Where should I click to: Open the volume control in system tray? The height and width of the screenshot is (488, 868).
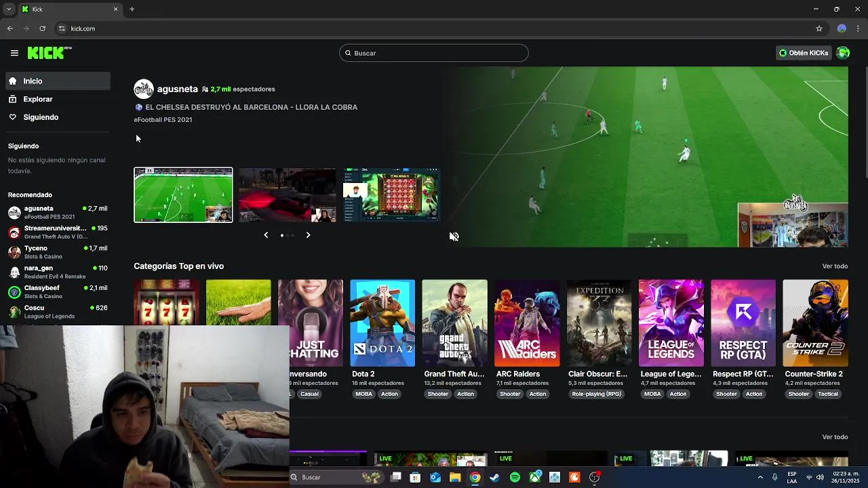821,477
